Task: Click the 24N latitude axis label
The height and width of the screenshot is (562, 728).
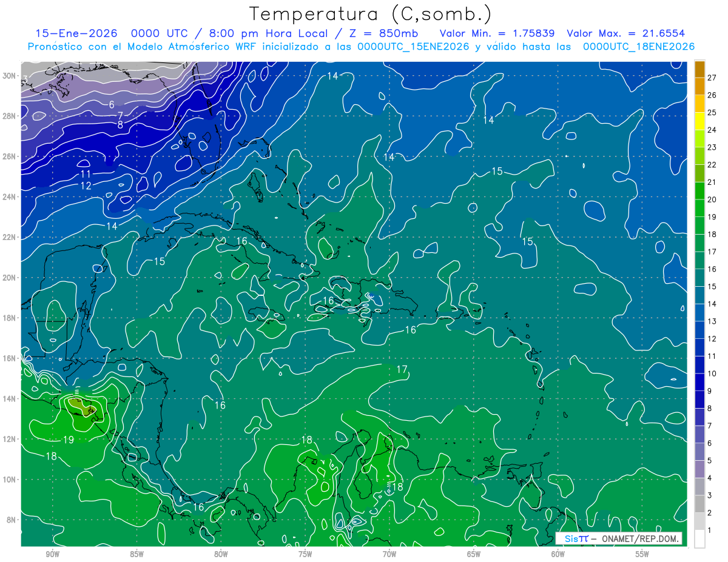Action: (x=9, y=197)
